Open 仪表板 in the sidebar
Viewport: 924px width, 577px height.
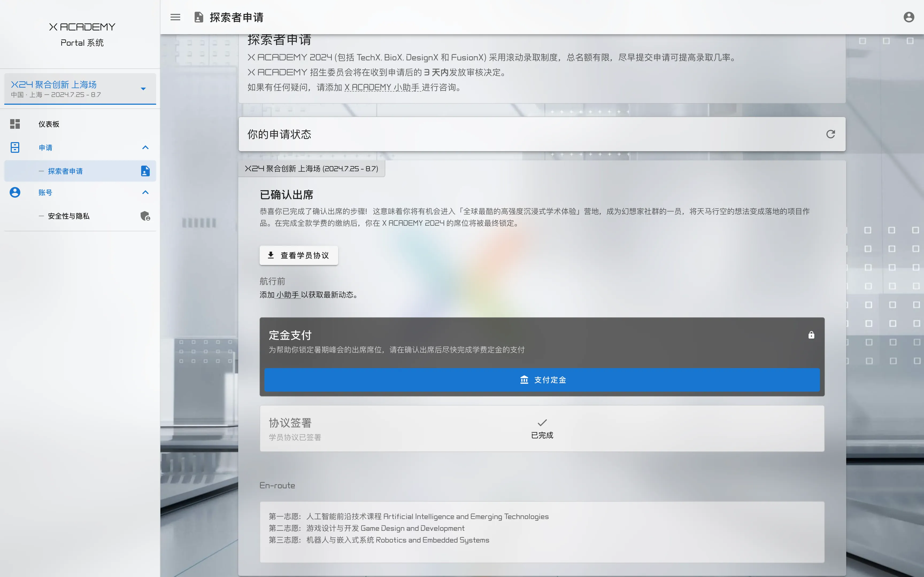[x=49, y=124]
